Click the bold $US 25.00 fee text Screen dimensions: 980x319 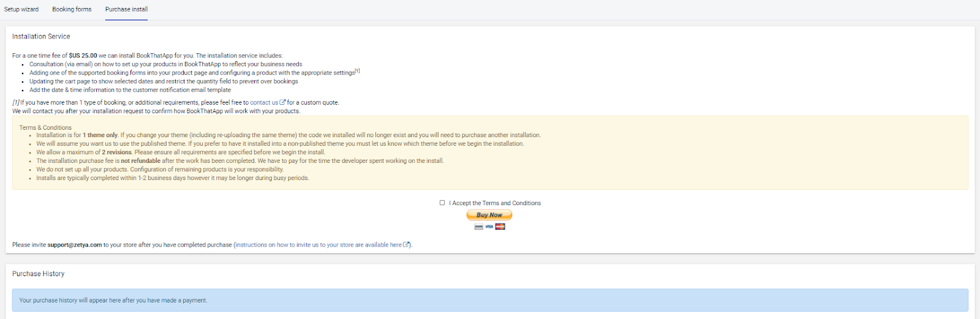[x=83, y=56]
